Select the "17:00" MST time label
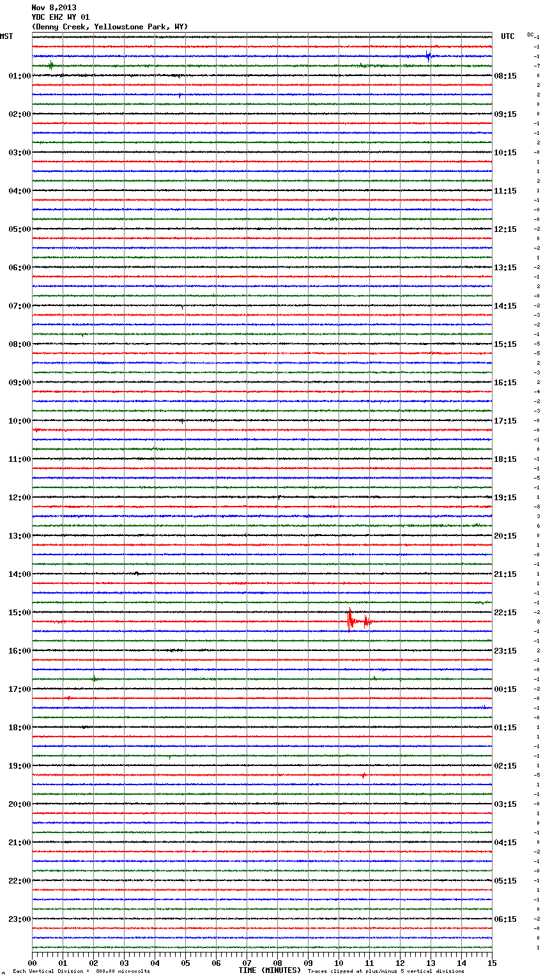The height and width of the screenshot is (980, 543). pos(20,689)
